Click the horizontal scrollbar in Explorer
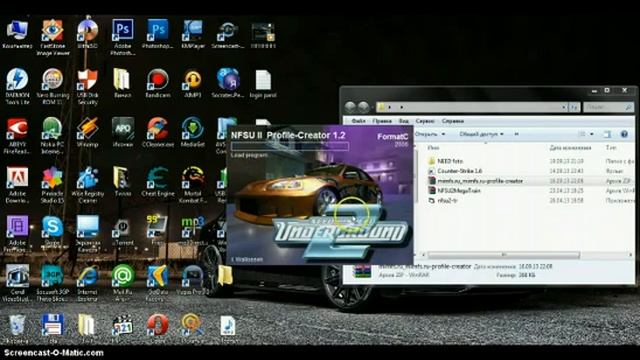640x360 pixels. click(504, 255)
